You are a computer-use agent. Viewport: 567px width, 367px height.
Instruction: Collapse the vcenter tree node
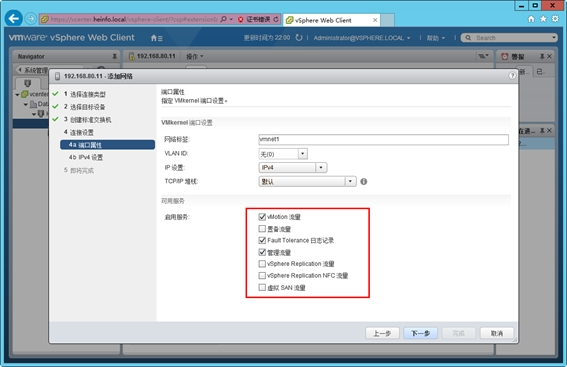pyautogui.click(x=17, y=95)
